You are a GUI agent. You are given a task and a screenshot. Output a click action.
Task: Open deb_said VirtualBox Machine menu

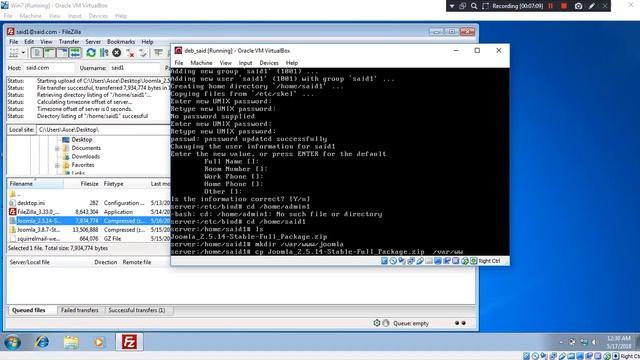pyautogui.click(x=201, y=63)
